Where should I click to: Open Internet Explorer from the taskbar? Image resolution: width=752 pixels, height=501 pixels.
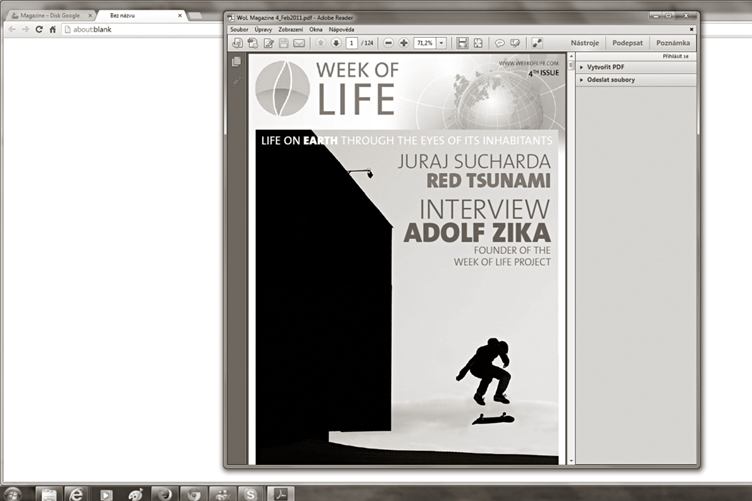pos(75,493)
